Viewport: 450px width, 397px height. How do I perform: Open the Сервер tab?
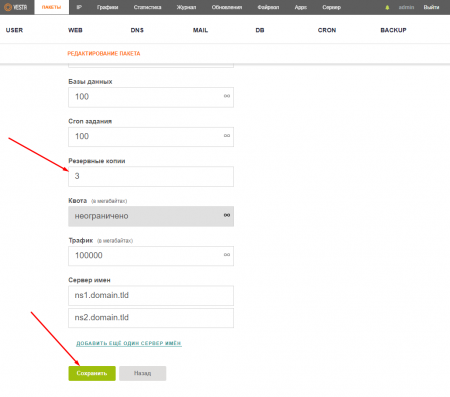pyautogui.click(x=331, y=7)
